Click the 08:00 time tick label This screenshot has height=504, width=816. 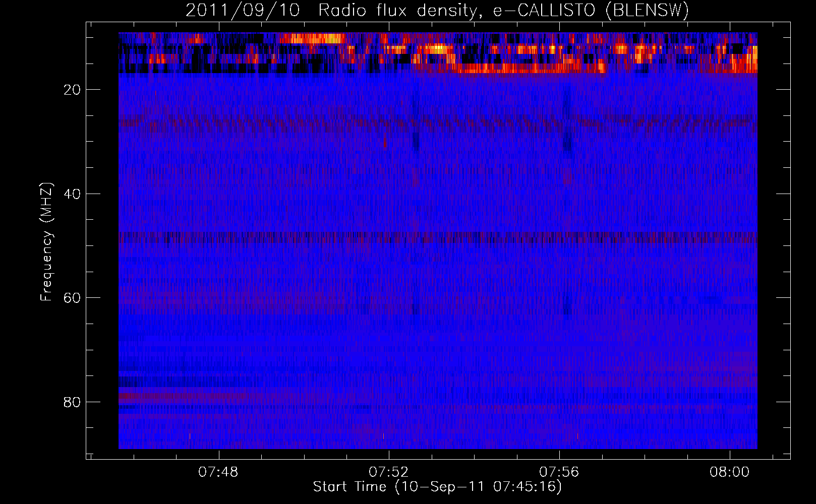730,472
